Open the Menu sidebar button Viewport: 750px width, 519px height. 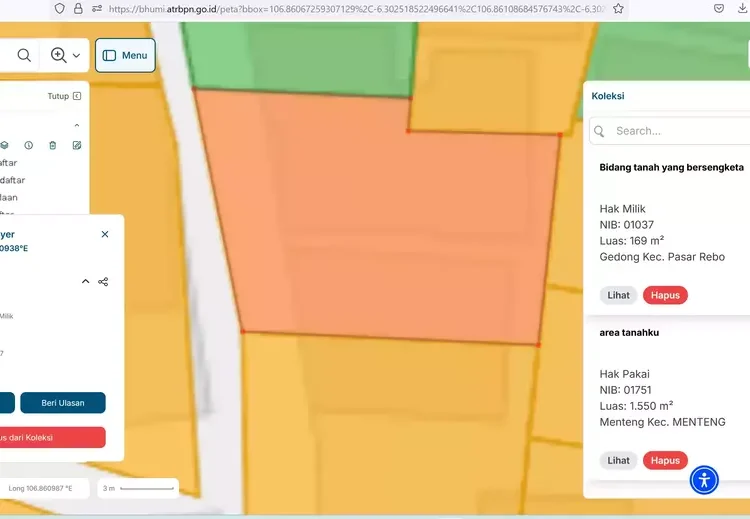tap(125, 55)
